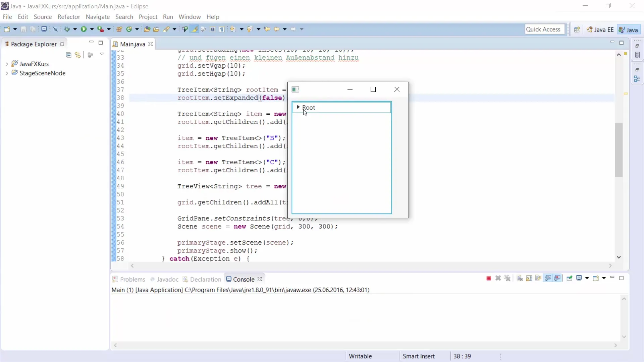Click Display Selected Console monitor icon
The image size is (644, 362).
click(x=579, y=278)
